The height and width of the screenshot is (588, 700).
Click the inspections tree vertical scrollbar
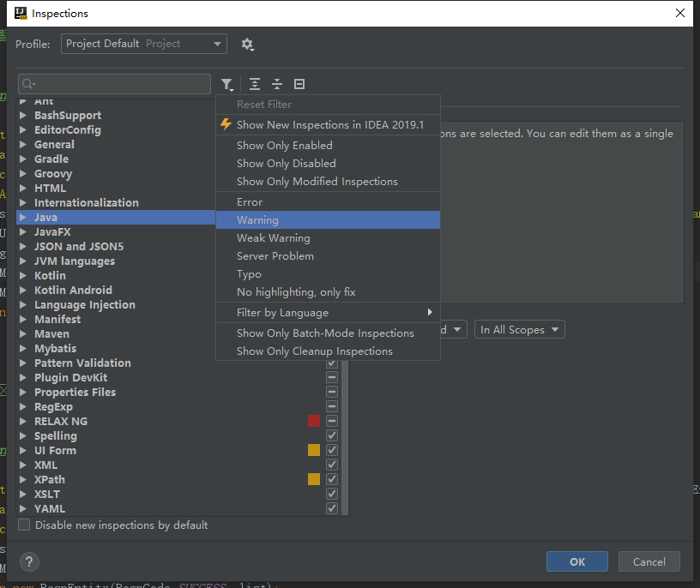click(345, 437)
